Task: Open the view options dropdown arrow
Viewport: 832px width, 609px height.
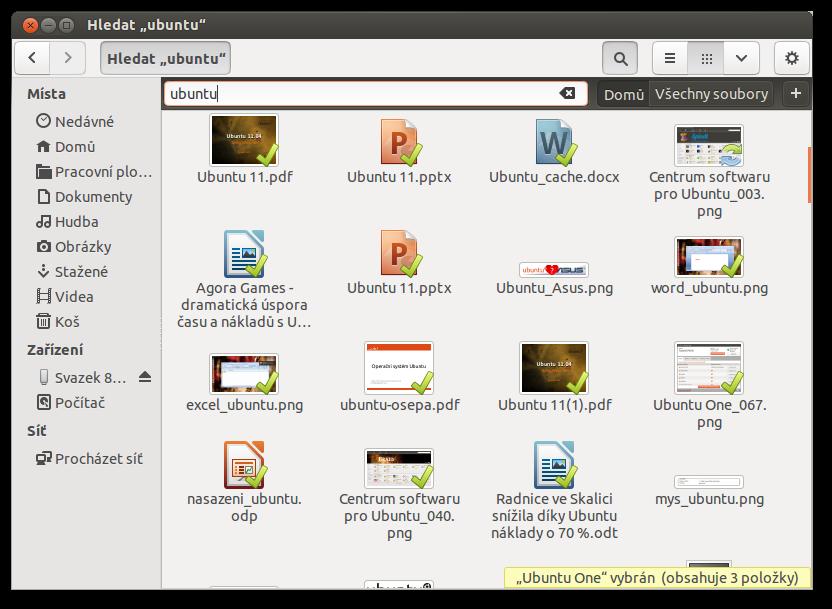Action: click(741, 58)
